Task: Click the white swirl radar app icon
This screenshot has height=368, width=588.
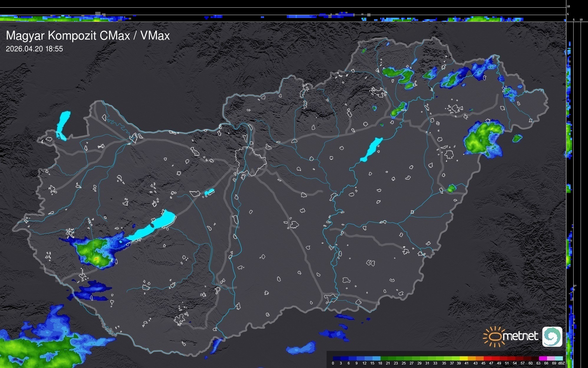Action: click(x=552, y=336)
